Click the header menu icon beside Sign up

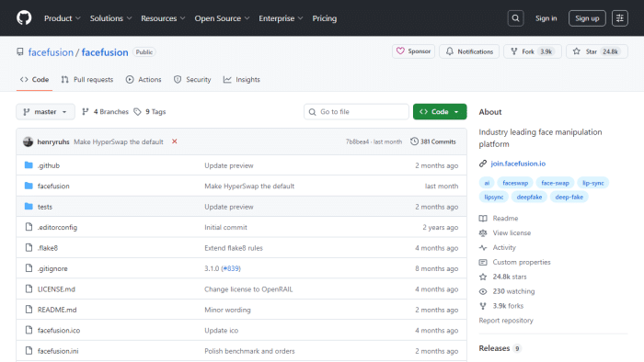click(x=620, y=18)
